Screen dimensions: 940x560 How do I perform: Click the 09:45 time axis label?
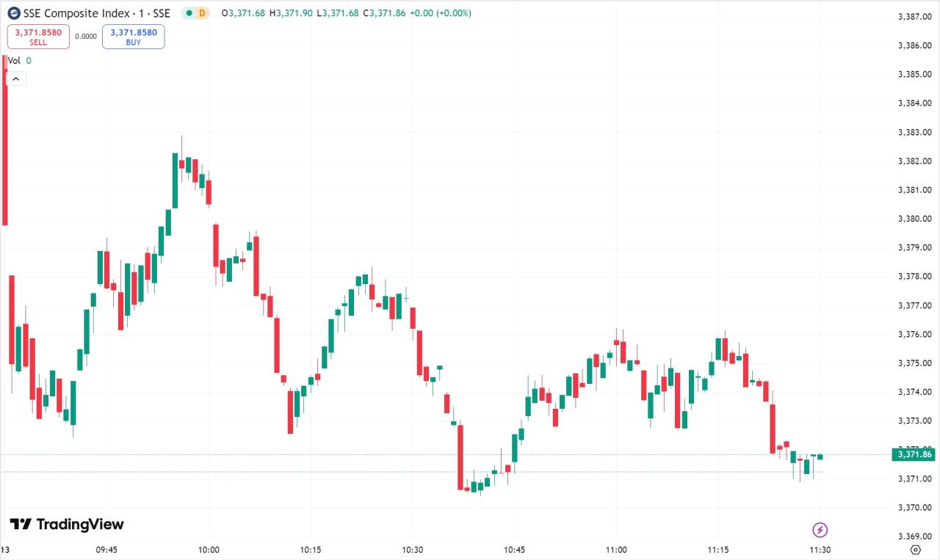click(x=106, y=550)
